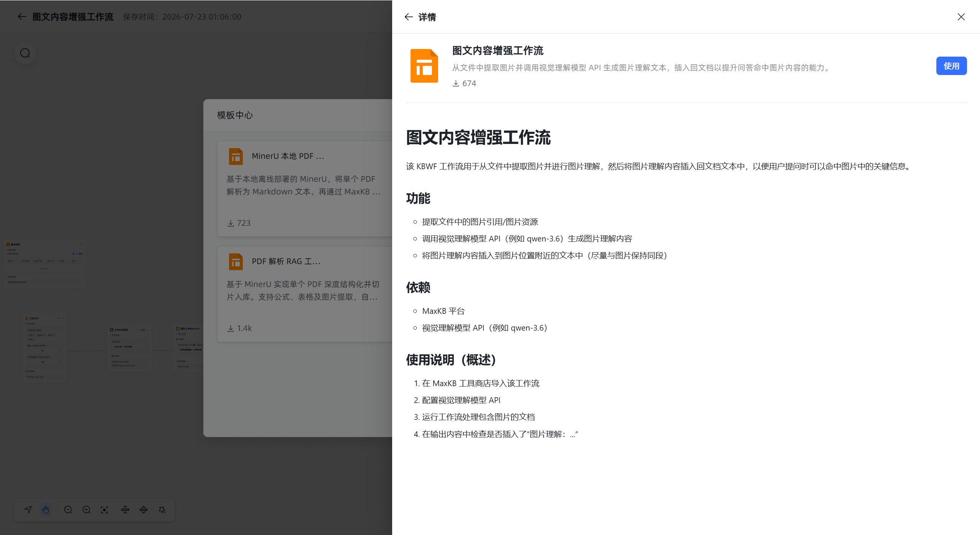Image resolution: width=980 pixels, height=535 pixels.
Task: Click the download icon beside 1.4k
Action: pos(231,328)
